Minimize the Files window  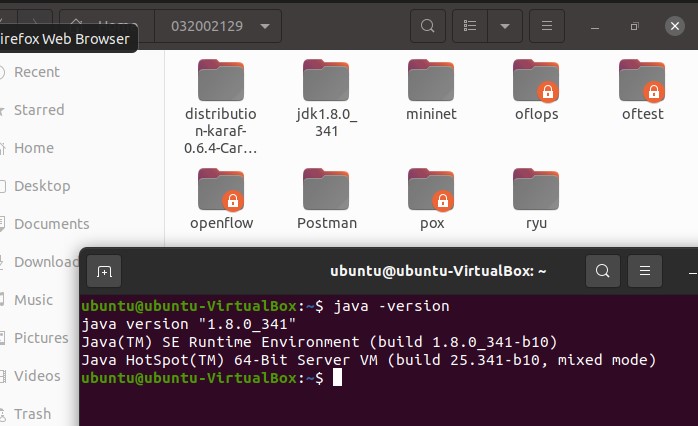point(595,26)
